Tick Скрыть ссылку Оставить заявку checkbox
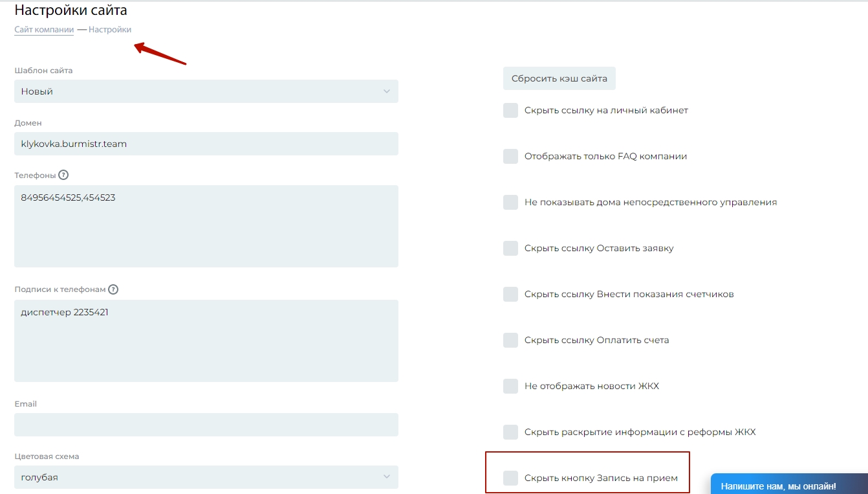This screenshot has height=494, width=868. [511, 248]
